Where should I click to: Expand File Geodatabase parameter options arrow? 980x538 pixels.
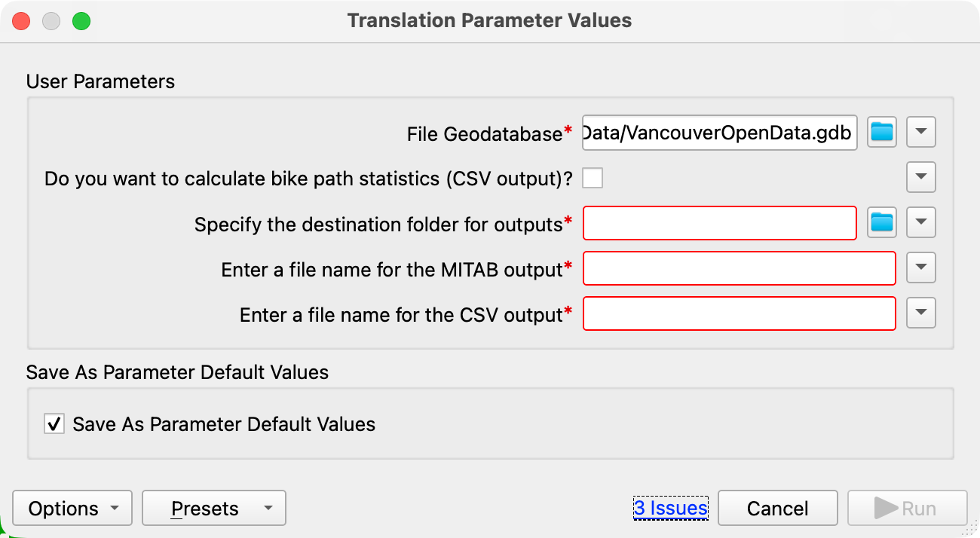click(x=920, y=133)
